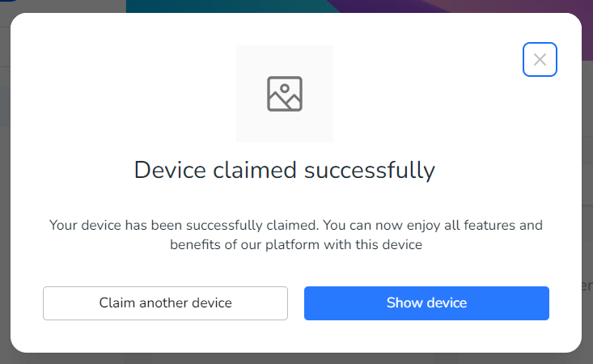
Task: Click the dimmed backdrop below the dialog
Action: pyautogui.click(x=296, y=358)
